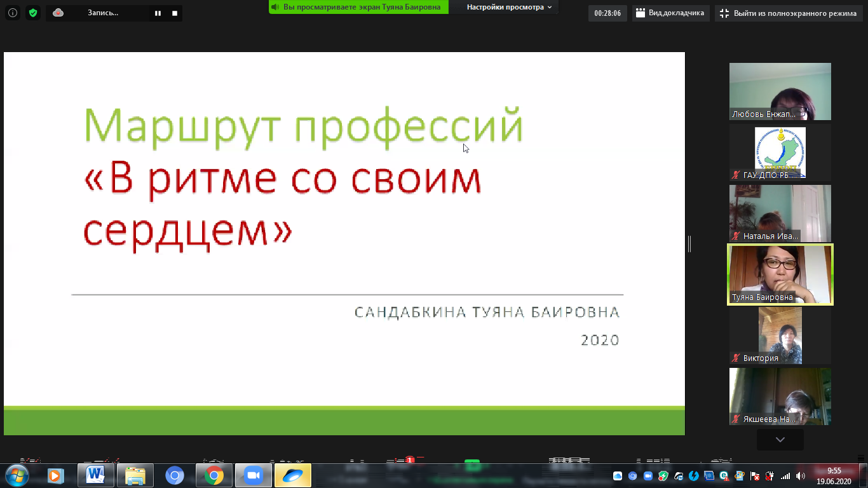The height and width of the screenshot is (488, 868).
Task: Open Windows Explorer from the taskbar
Action: coord(135,475)
